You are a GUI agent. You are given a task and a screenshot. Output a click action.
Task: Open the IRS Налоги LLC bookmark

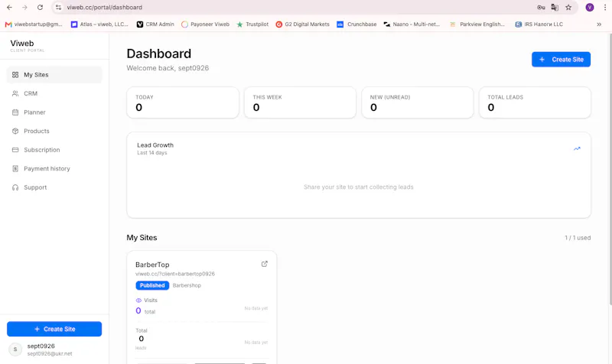(539, 24)
